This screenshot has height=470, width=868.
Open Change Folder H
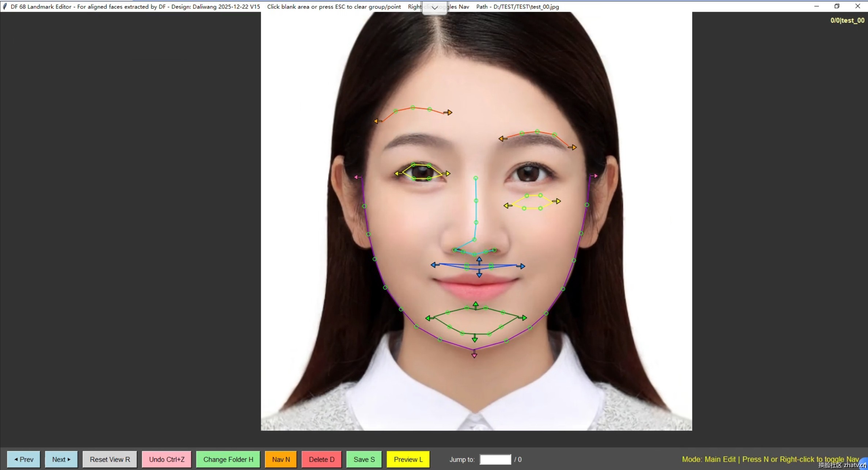[228, 459]
